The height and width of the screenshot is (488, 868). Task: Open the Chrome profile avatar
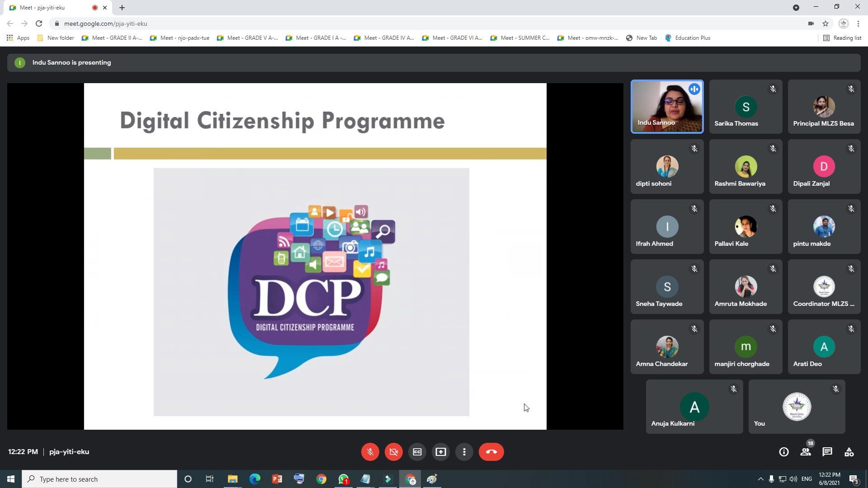(843, 23)
